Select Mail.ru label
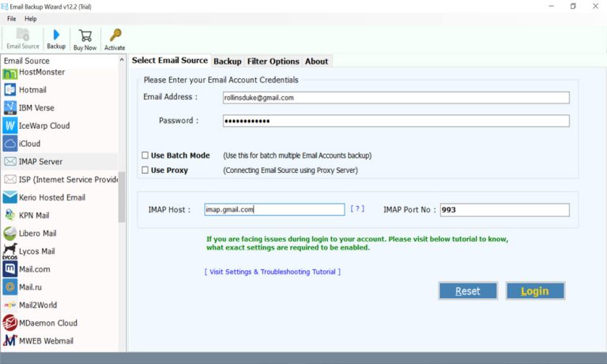The width and height of the screenshot is (607, 364). point(30,287)
